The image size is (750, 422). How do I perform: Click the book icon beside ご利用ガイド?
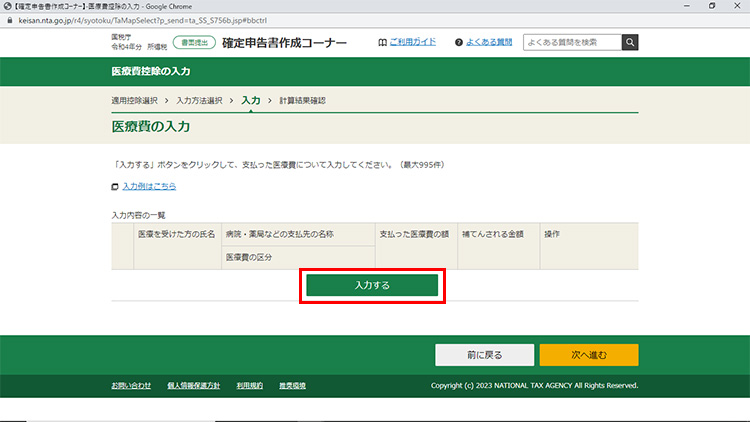tap(382, 43)
